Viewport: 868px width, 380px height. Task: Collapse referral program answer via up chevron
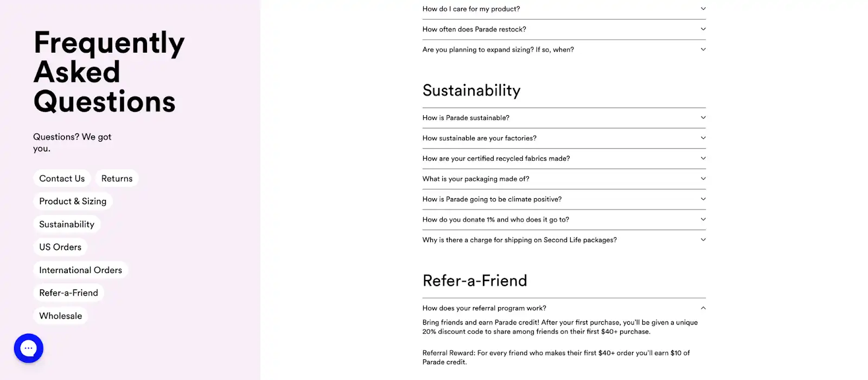(x=703, y=308)
